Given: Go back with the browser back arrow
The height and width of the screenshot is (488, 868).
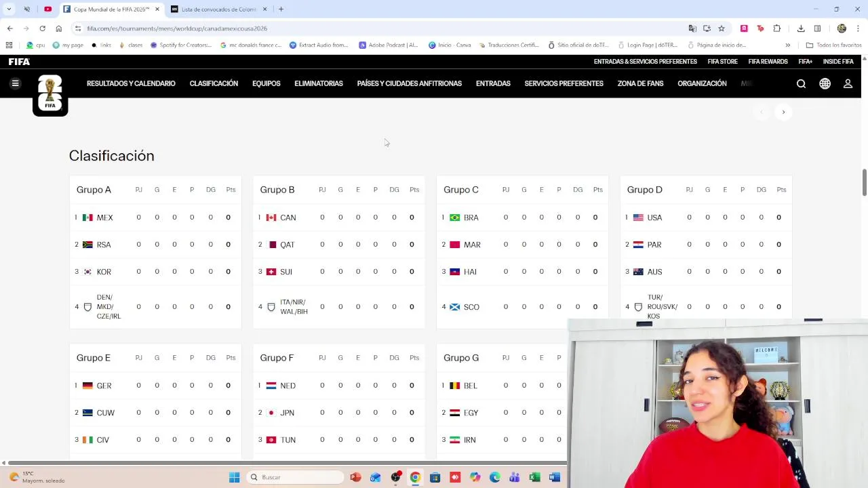Looking at the screenshot, I should [9, 28].
